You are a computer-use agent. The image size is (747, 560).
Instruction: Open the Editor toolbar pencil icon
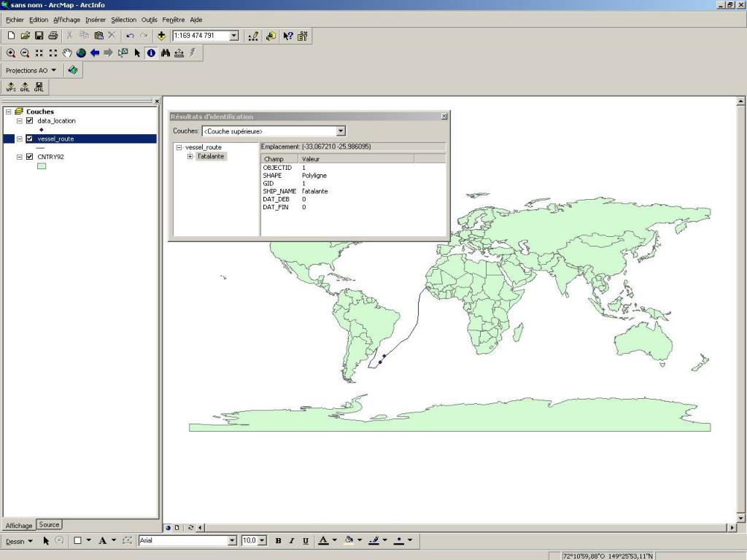pos(253,35)
